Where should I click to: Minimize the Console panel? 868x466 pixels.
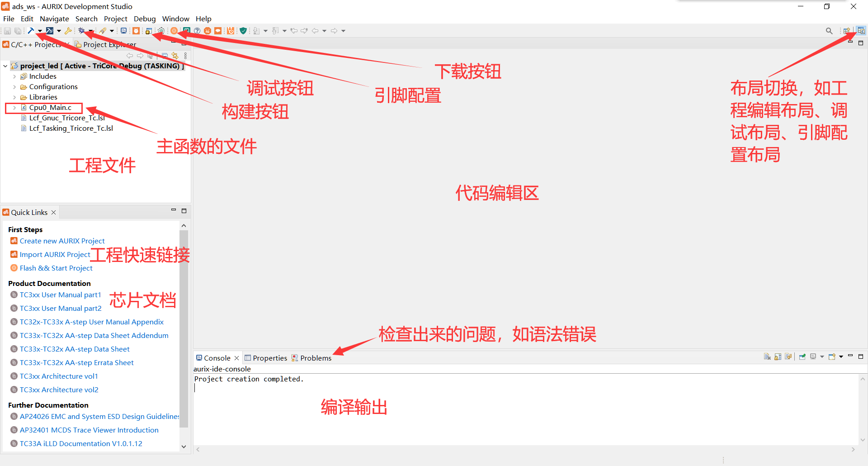tap(850, 356)
